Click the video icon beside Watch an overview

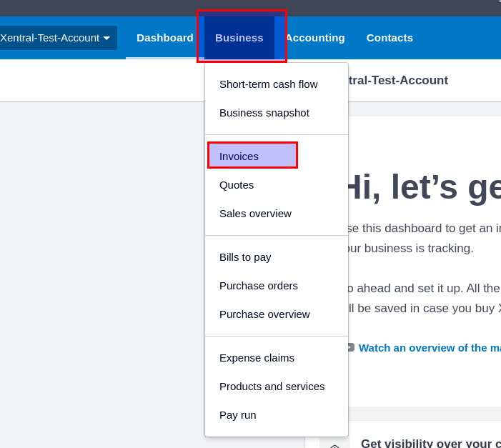click(x=349, y=348)
